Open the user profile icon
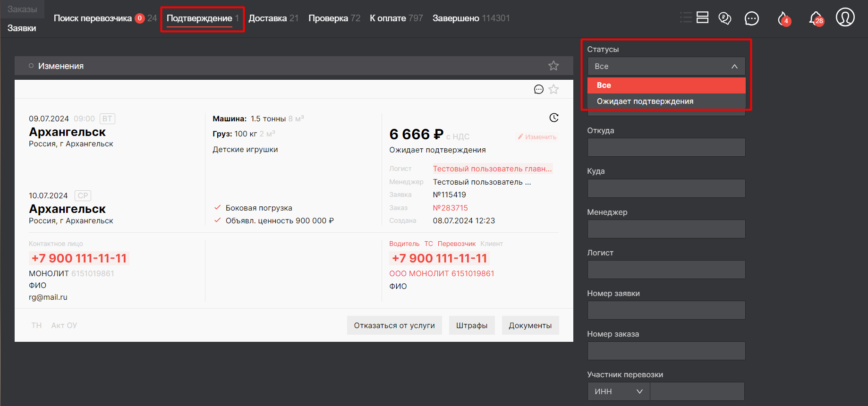The width and height of the screenshot is (868, 406). tap(845, 17)
